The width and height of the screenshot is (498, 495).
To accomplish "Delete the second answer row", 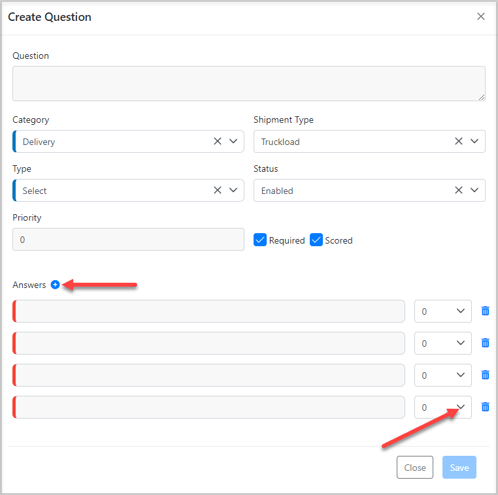I will 485,343.
